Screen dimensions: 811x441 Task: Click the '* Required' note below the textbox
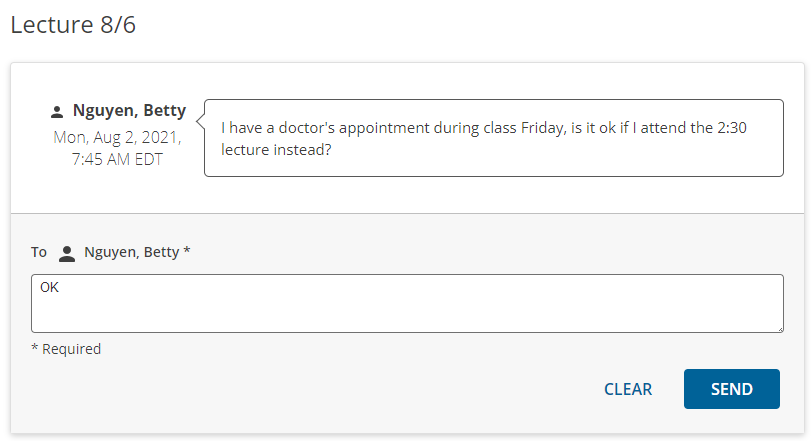click(66, 349)
